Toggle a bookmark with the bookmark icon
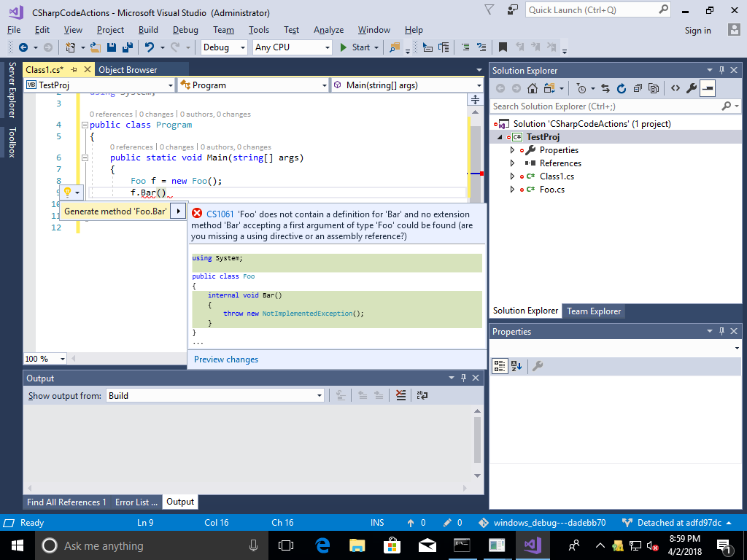747x560 pixels. (x=503, y=47)
